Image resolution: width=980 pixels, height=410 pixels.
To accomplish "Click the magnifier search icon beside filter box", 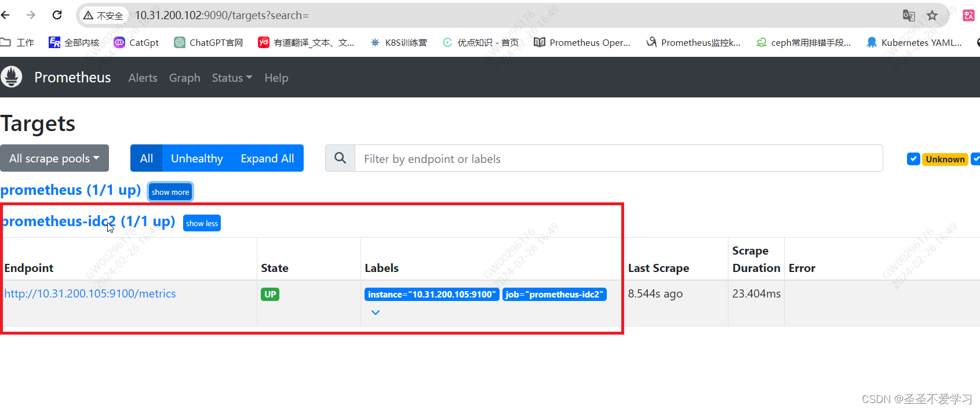I will coord(340,158).
